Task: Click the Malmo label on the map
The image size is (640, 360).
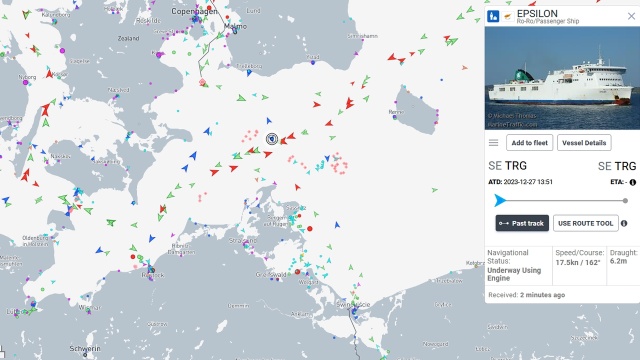Action: pos(236,26)
